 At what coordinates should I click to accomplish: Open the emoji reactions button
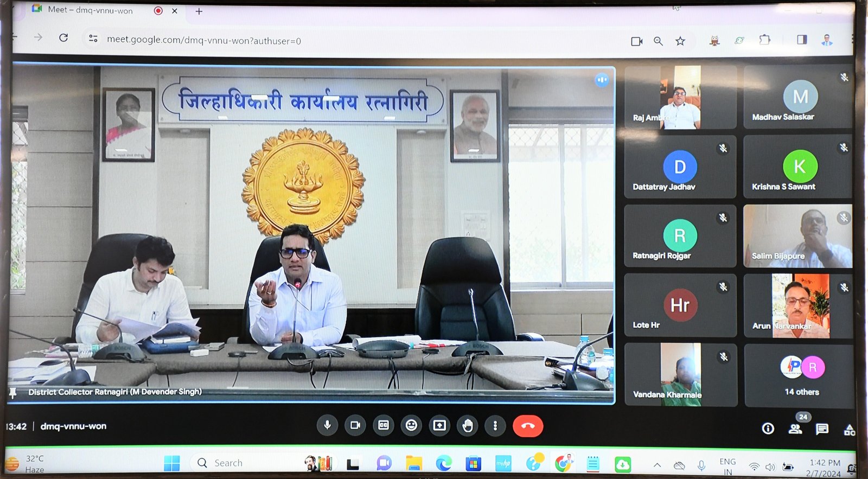click(x=412, y=426)
